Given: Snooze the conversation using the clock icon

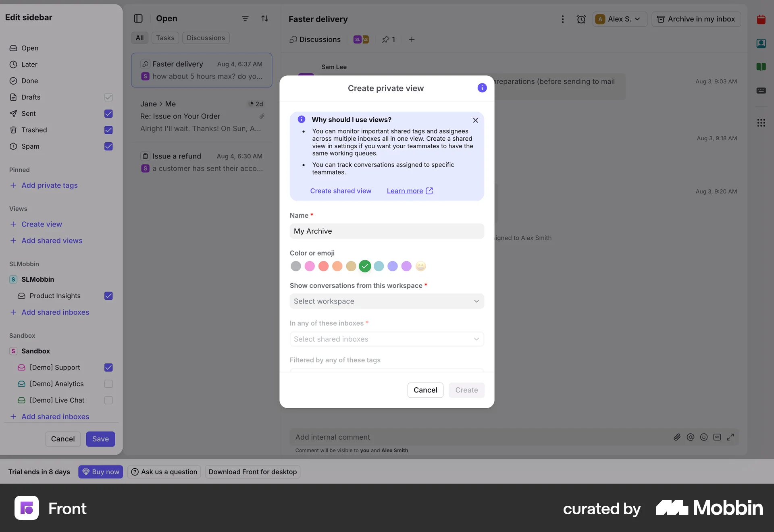Looking at the screenshot, I should [581, 19].
